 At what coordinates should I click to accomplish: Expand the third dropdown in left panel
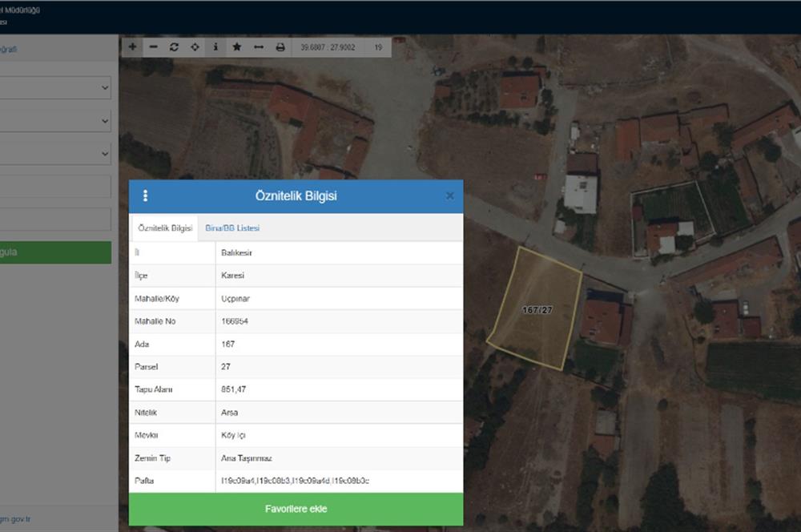point(54,153)
